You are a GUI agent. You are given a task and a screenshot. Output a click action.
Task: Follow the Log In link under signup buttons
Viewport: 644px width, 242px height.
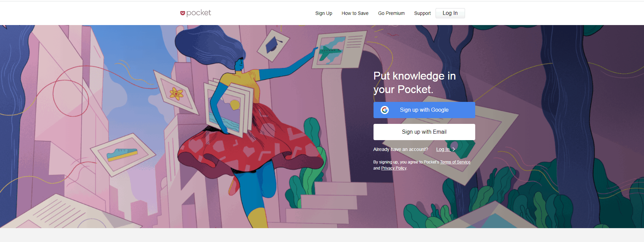point(443,149)
